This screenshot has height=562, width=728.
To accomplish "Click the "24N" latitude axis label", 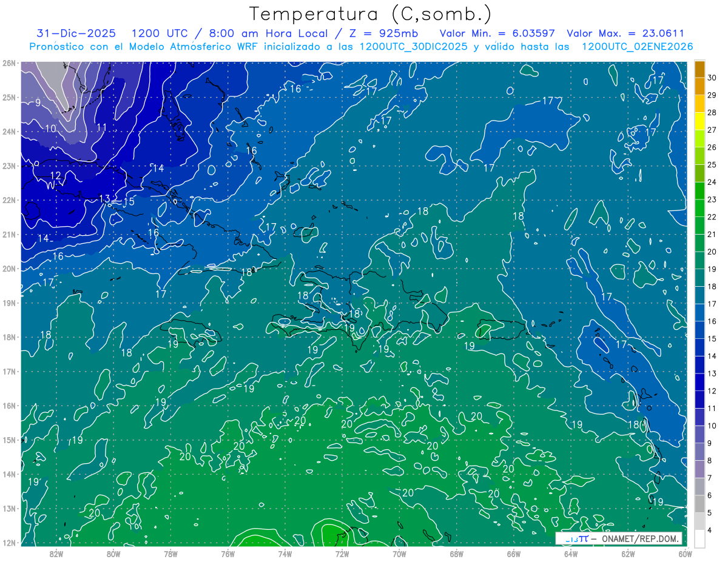I will coord(10,132).
